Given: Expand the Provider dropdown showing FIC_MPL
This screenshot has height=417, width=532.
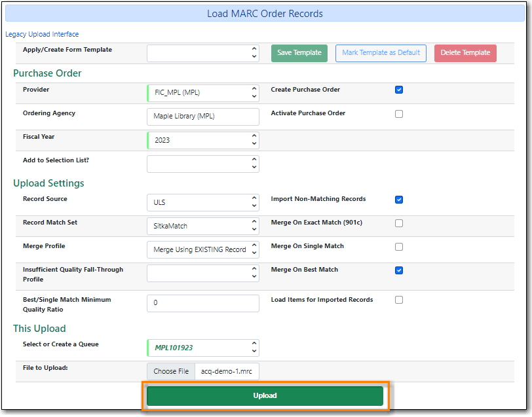Looking at the screenshot, I should [x=202, y=93].
